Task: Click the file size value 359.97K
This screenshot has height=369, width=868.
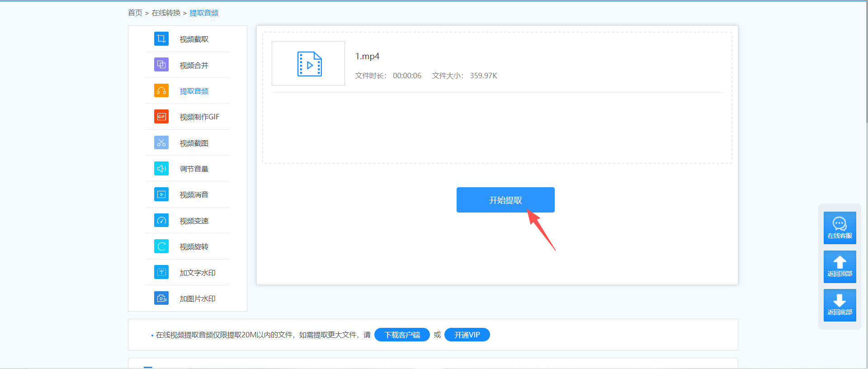Action: tap(483, 76)
